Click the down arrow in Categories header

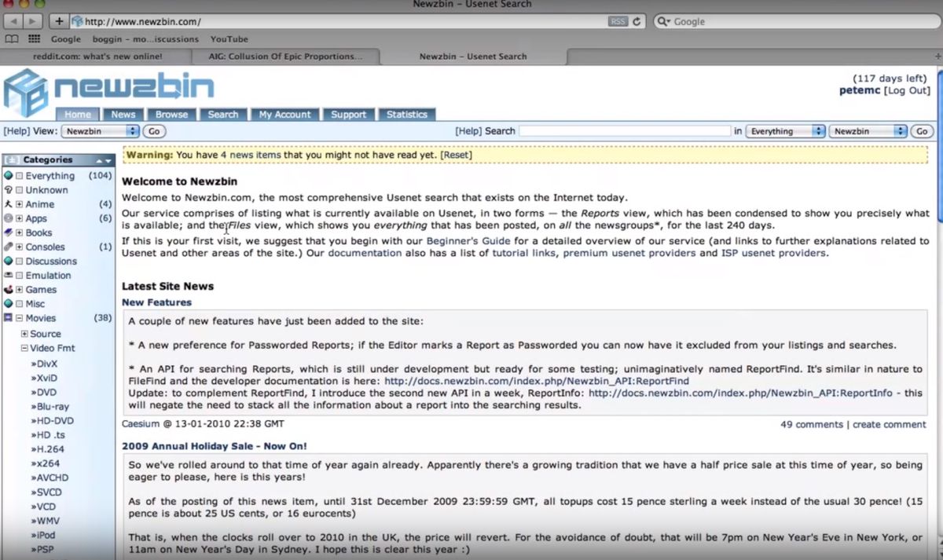[108, 159]
